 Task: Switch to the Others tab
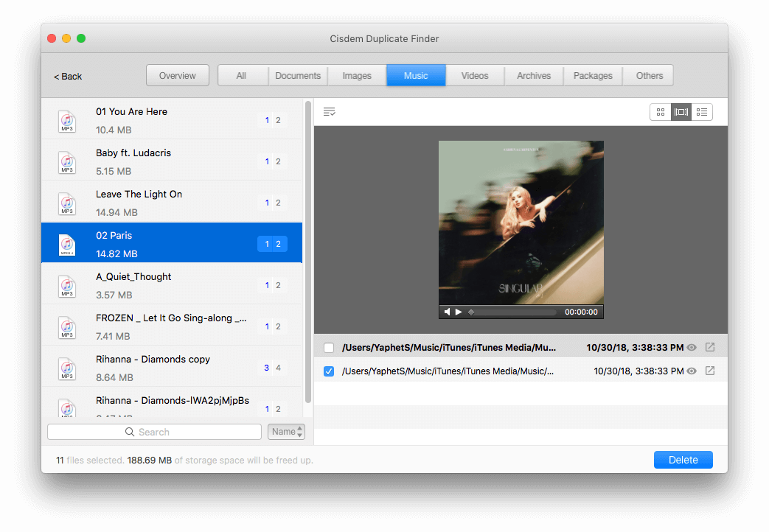650,75
